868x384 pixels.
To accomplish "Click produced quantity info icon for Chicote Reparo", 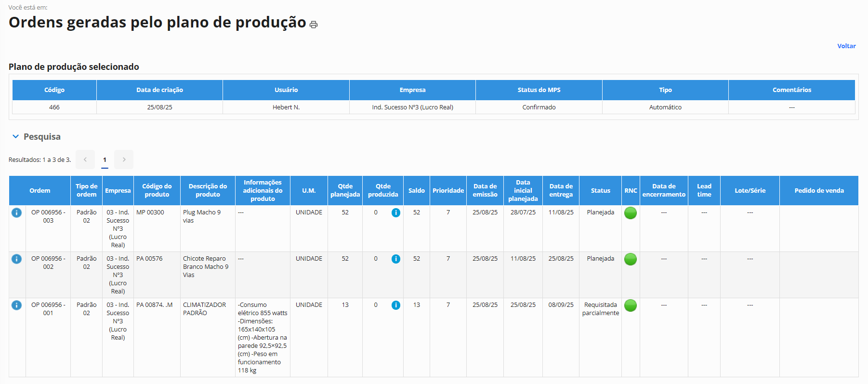I will click(395, 259).
